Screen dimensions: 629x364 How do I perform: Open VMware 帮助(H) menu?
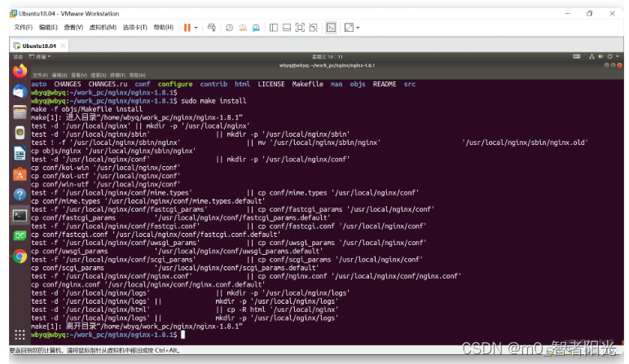[164, 27]
